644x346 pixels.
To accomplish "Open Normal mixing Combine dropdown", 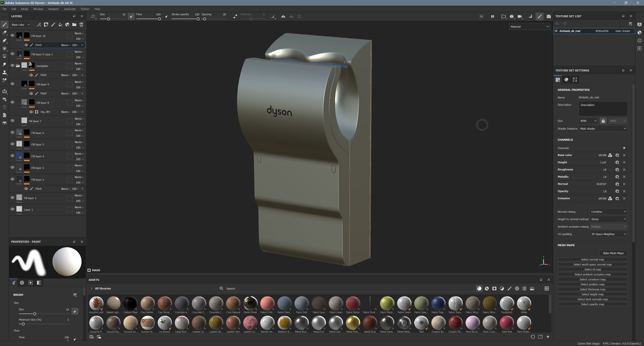I will click(x=608, y=212).
